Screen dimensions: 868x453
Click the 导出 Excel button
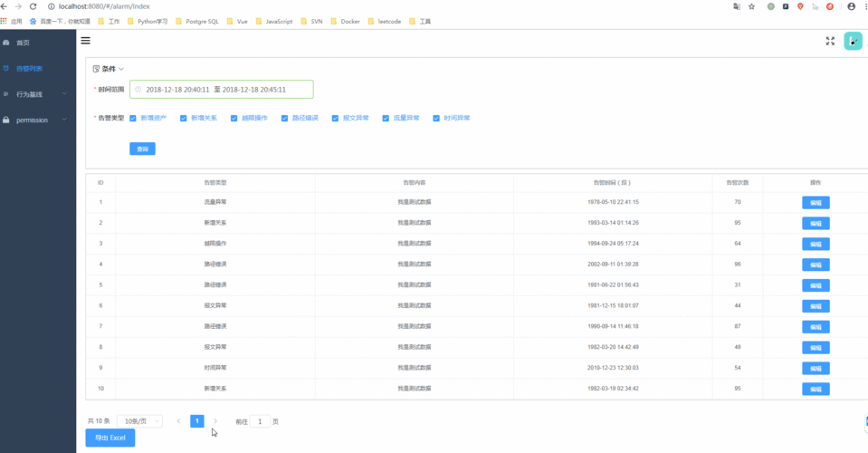pyautogui.click(x=110, y=438)
